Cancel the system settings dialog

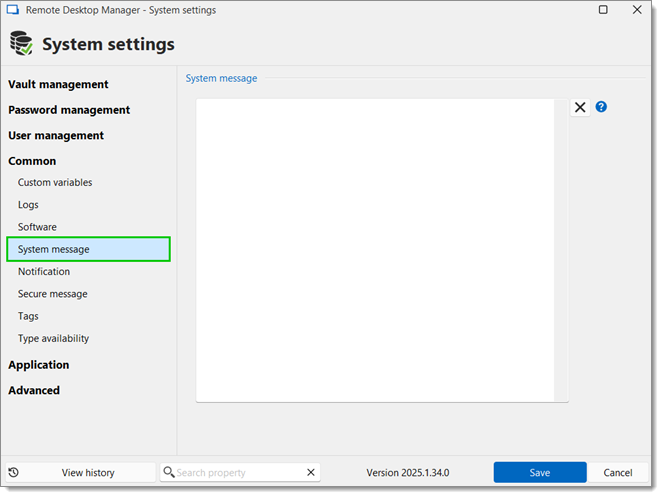click(x=618, y=472)
